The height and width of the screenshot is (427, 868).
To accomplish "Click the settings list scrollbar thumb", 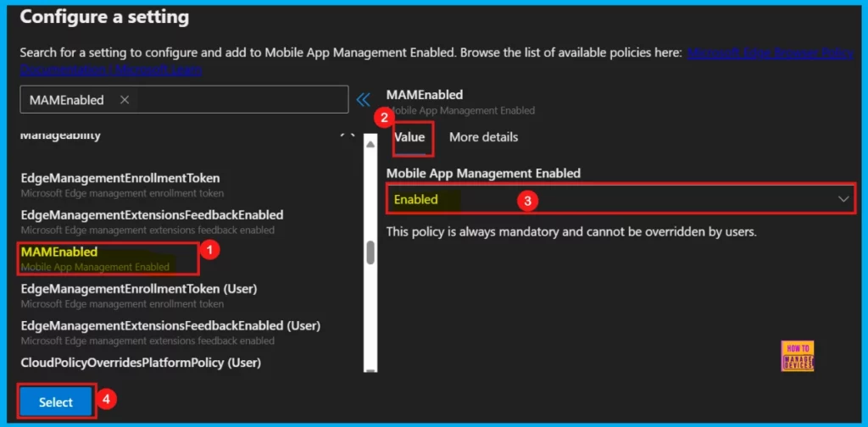I will [370, 252].
